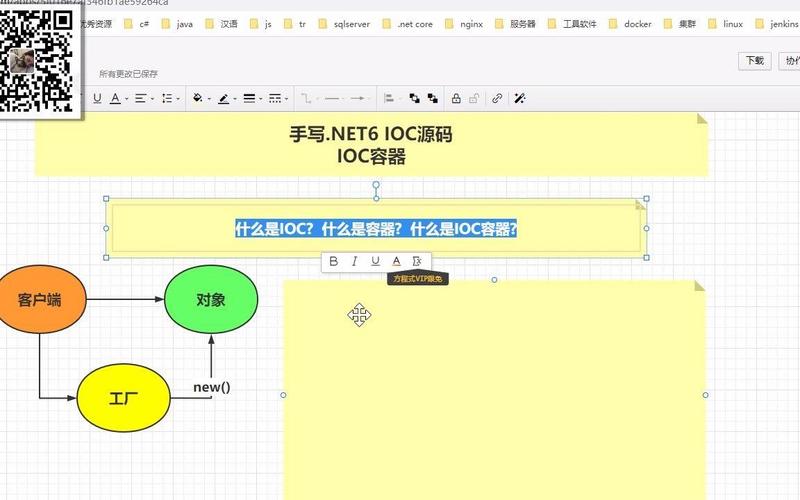
Task: Click the align shapes icon
Action: pos(389,98)
